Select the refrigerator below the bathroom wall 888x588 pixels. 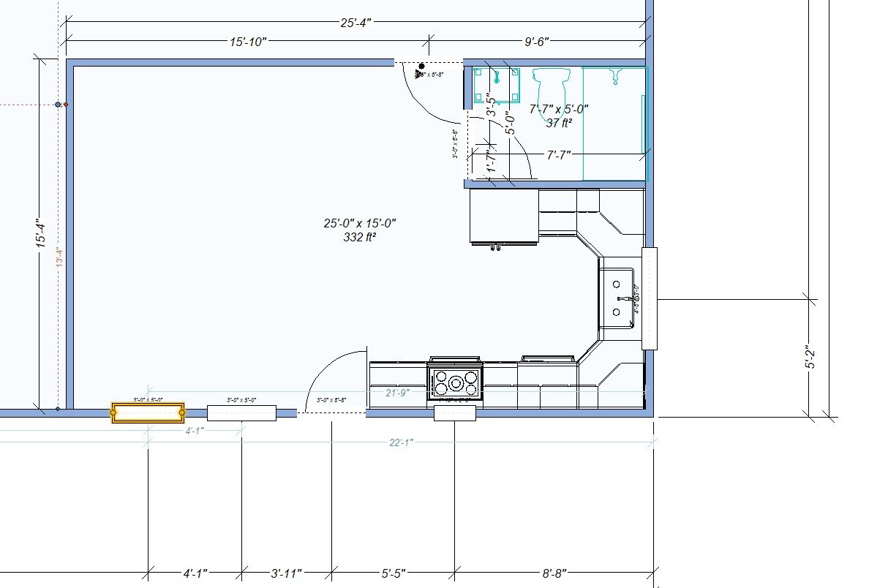click(504, 218)
